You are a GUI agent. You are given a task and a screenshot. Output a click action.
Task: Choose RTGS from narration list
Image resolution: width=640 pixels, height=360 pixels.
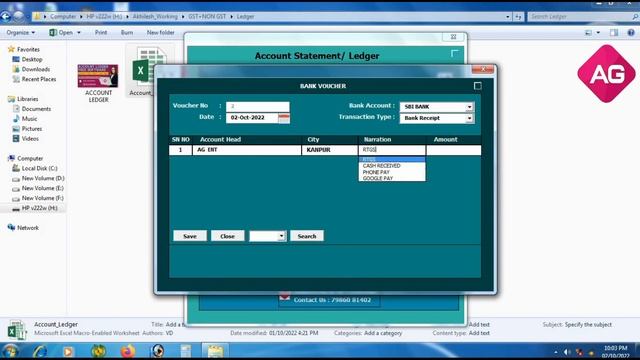392,160
